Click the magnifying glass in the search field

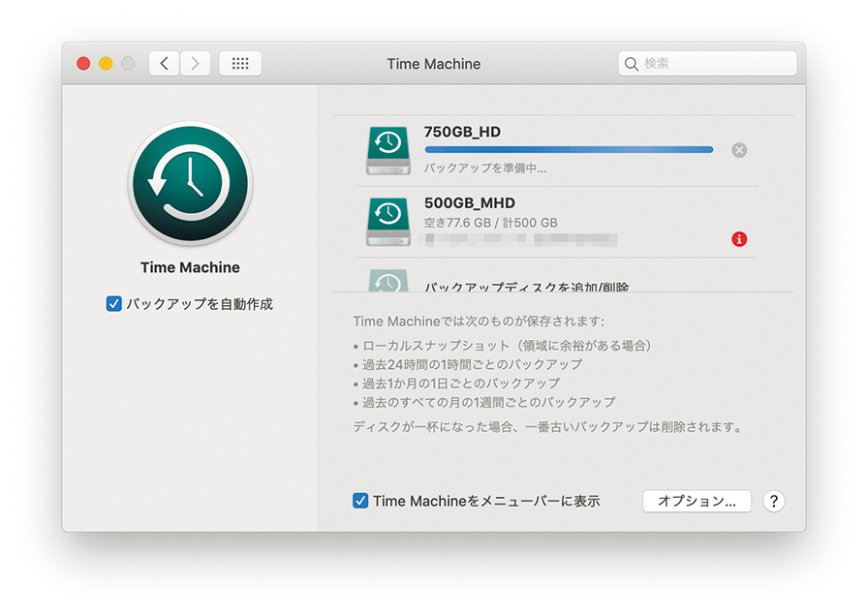pyautogui.click(x=632, y=64)
